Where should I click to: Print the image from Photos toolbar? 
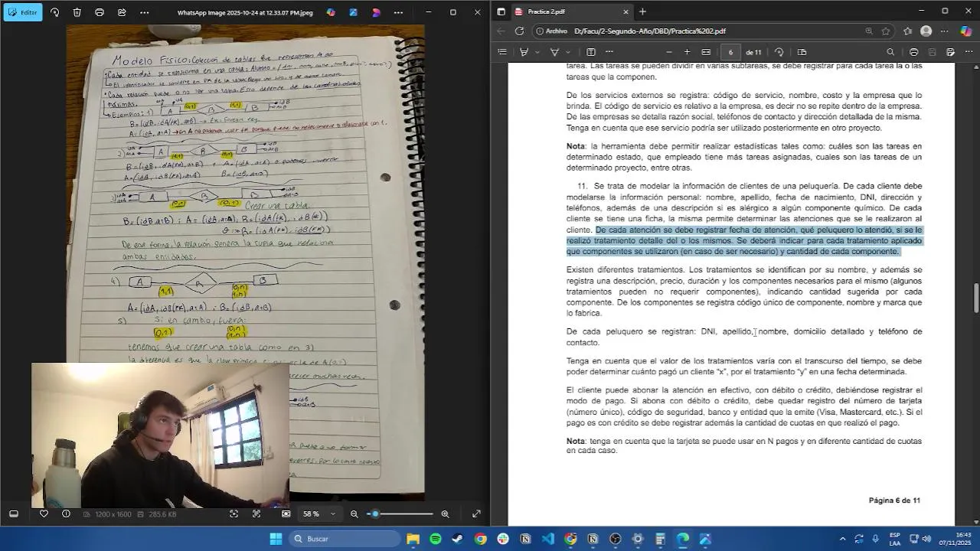click(100, 12)
